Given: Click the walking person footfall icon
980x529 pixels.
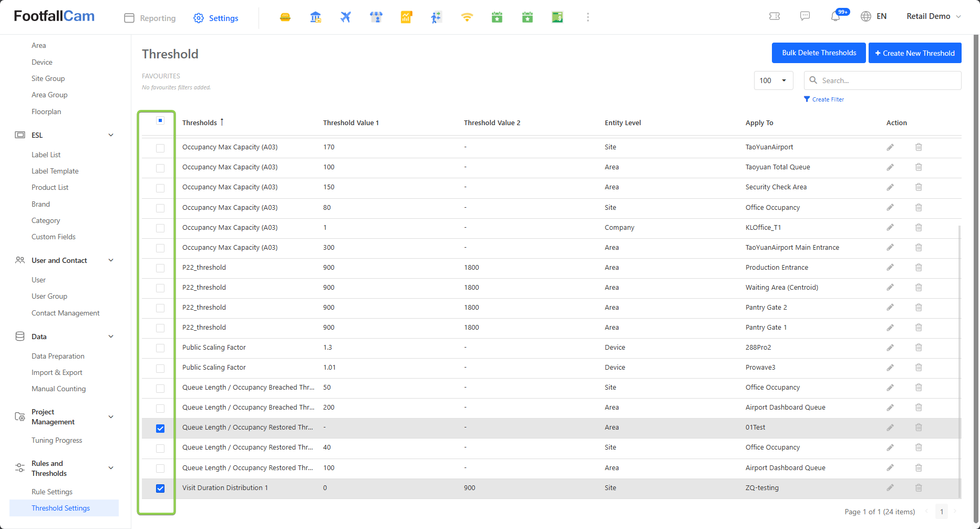Looking at the screenshot, I should click(436, 17).
